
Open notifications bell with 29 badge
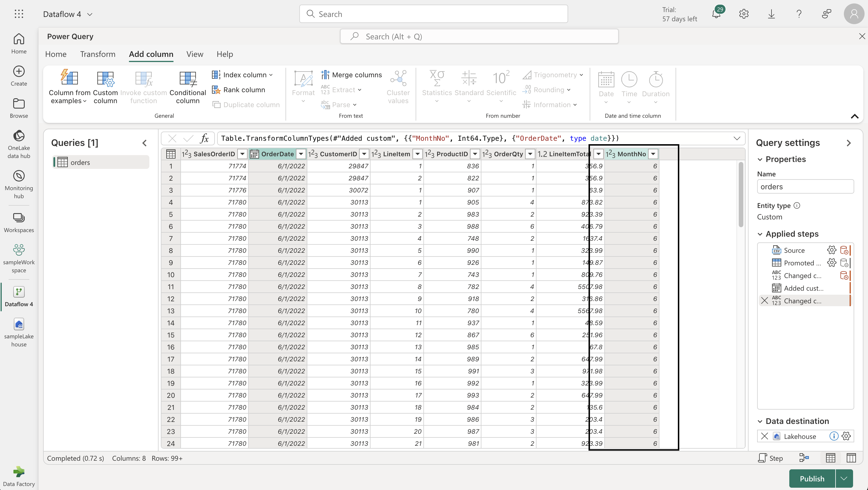click(717, 14)
